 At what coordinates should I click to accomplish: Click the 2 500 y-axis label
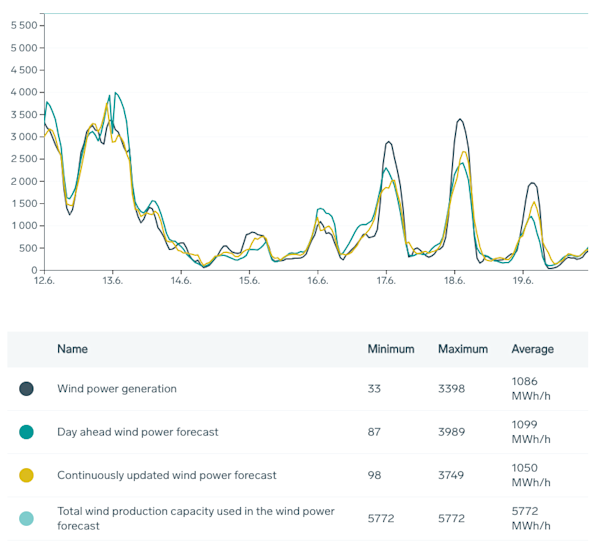[x=24, y=159]
